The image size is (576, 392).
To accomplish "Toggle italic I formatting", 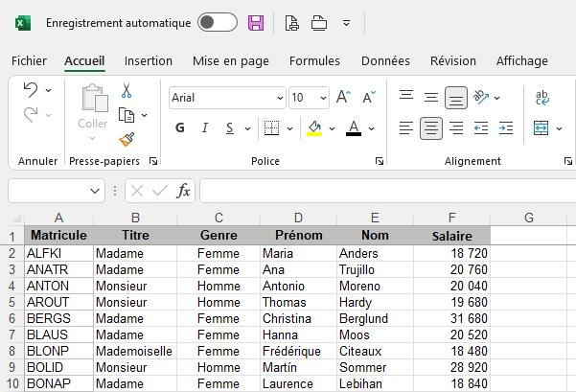I will pyautogui.click(x=204, y=127).
